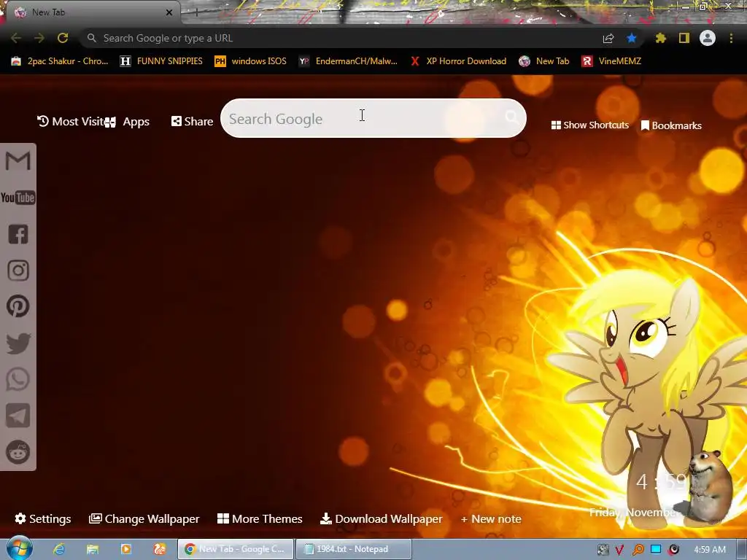Click the Share button

coord(192,122)
